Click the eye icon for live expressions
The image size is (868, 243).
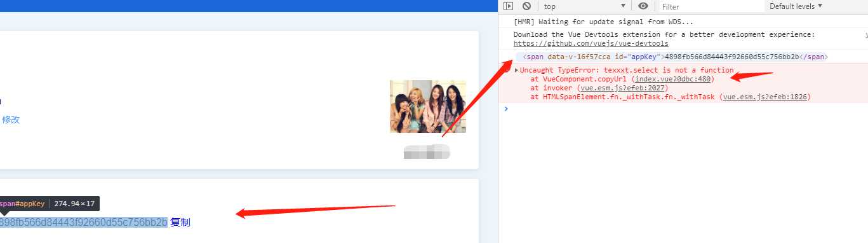pyautogui.click(x=643, y=6)
